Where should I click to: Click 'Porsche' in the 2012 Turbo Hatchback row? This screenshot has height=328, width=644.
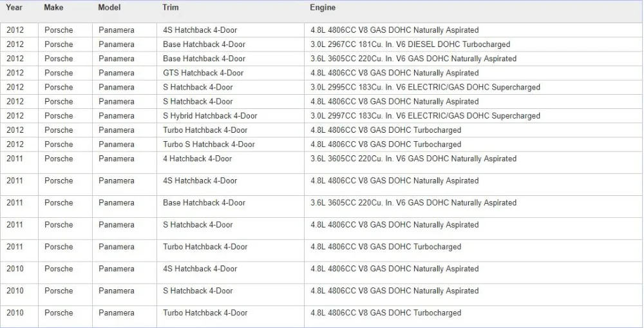tap(59, 130)
